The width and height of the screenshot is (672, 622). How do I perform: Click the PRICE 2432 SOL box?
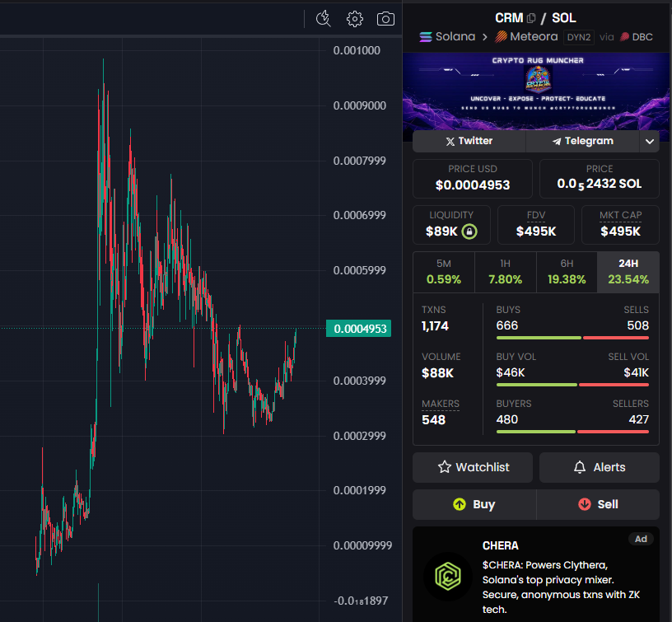[600, 179]
